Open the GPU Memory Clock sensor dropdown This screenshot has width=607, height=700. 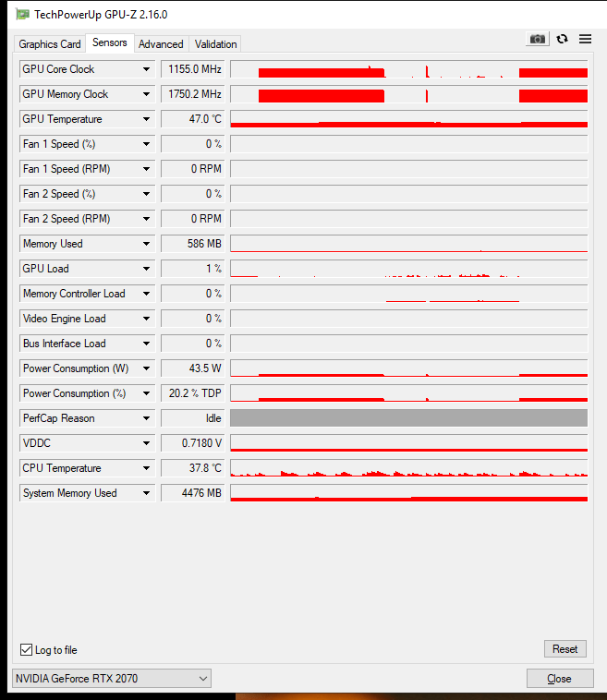point(146,94)
